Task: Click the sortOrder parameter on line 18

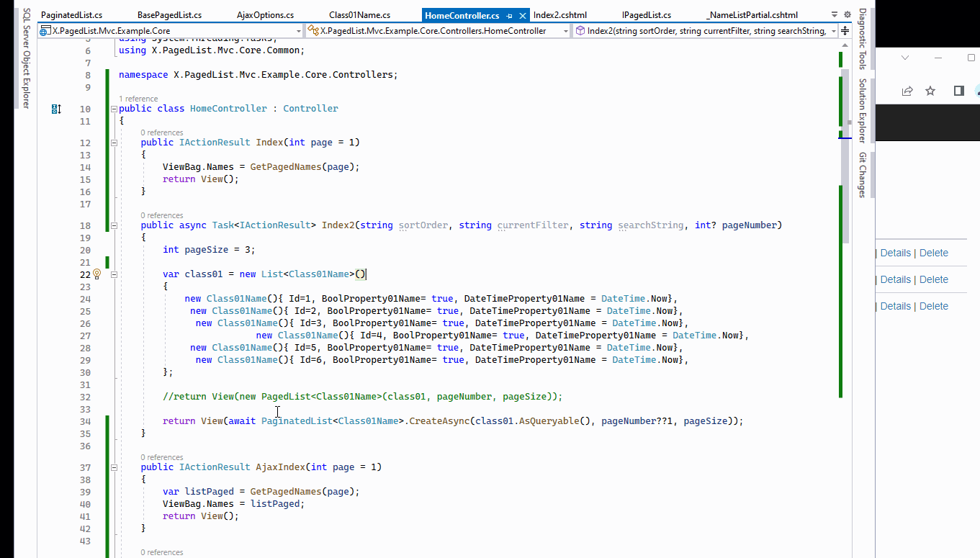Action: click(x=423, y=225)
